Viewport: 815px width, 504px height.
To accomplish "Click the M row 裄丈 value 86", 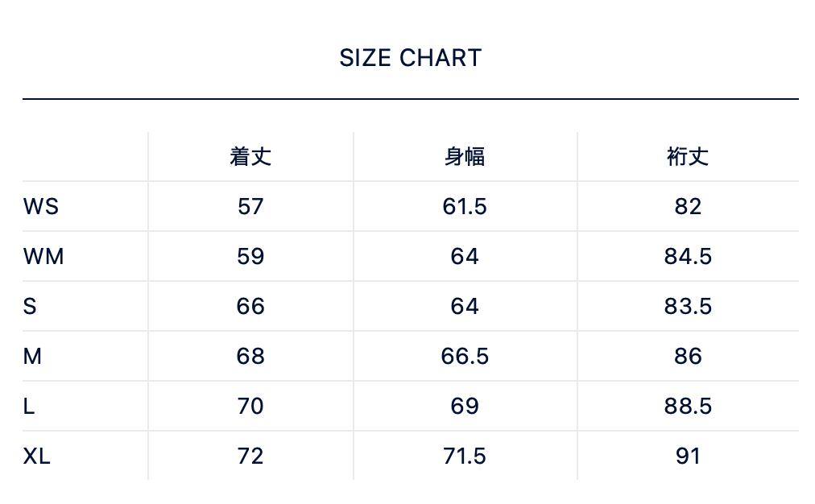I will 688,357.
